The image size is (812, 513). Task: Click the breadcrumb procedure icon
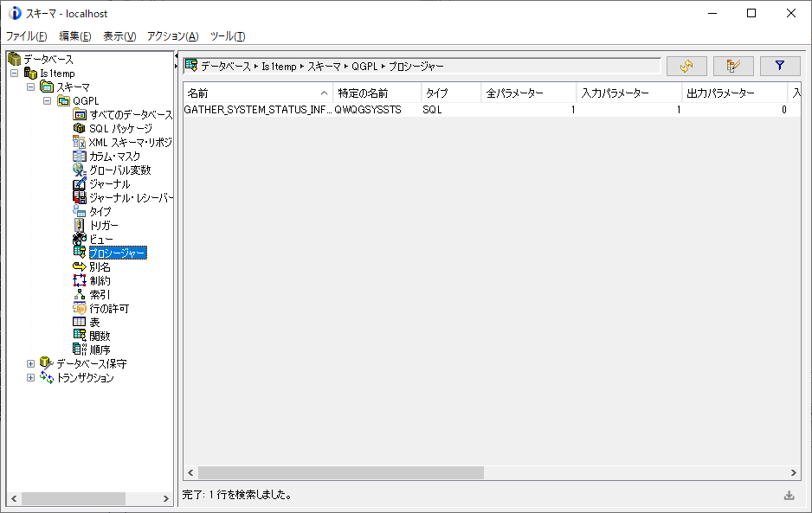pyautogui.click(x=191, y=65)
